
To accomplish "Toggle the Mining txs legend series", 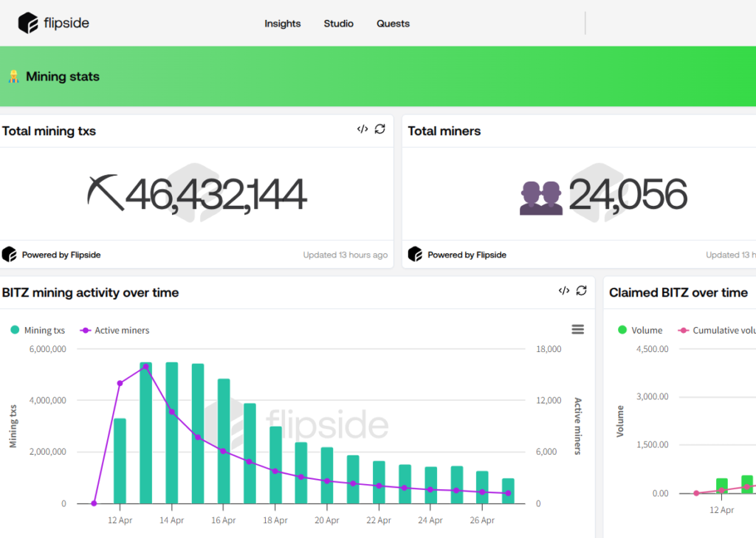I will pyautogui.click(x=38, y=330).
